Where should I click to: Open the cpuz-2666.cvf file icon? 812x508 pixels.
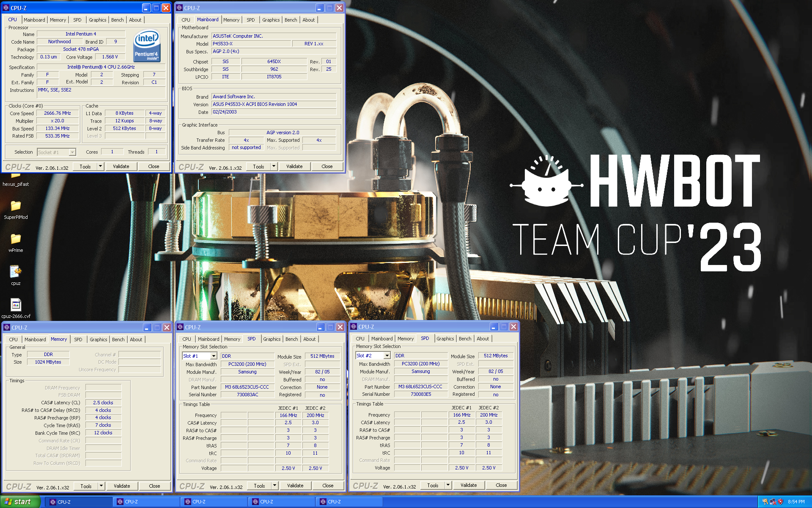pos(16,305)
